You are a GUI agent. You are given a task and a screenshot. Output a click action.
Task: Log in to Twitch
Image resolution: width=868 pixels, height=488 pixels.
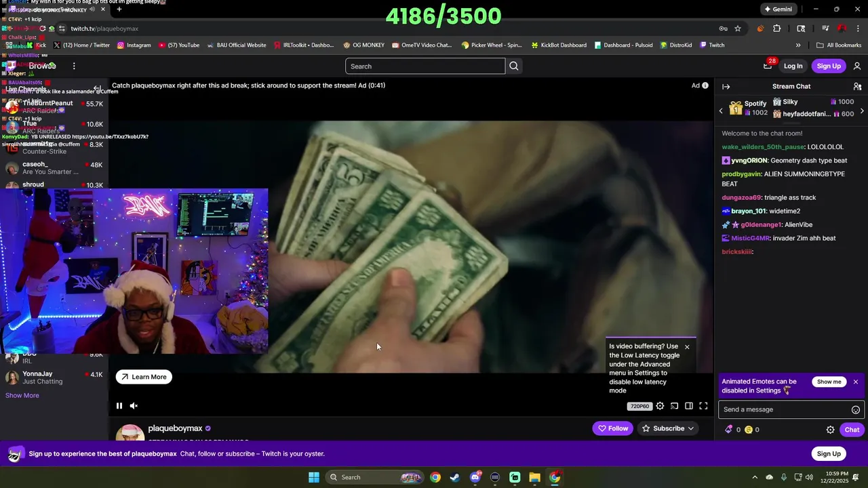click(x=793, y=66)
